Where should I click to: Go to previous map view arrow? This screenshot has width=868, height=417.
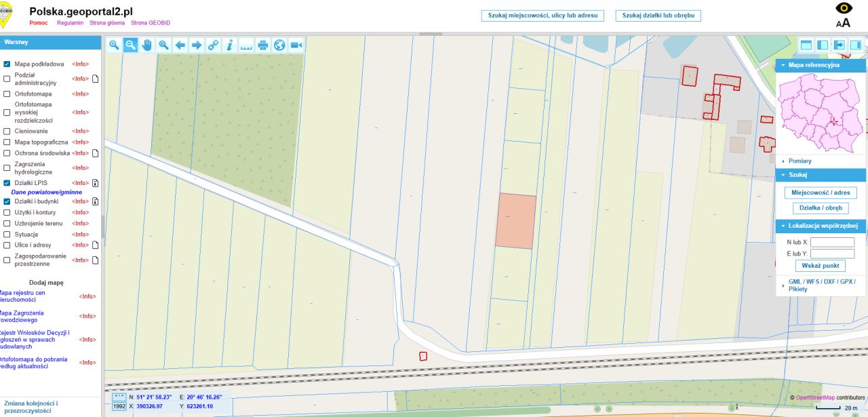pyautogui.click(x=180, y=45)
